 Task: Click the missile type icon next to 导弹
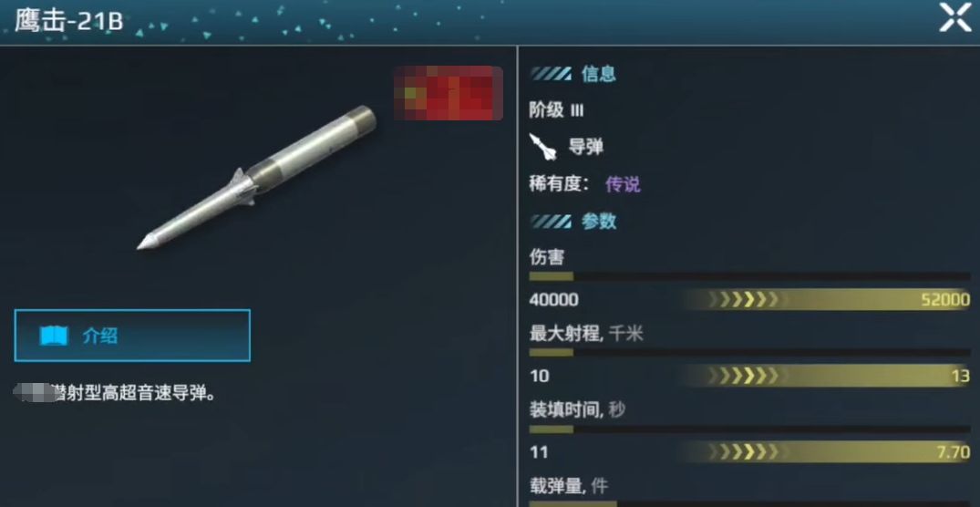pyautogui.click(x=542, y=147)
